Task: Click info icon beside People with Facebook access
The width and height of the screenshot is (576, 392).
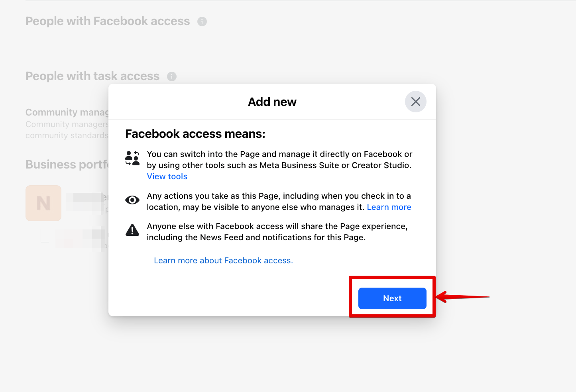Action: pos(202,22)
